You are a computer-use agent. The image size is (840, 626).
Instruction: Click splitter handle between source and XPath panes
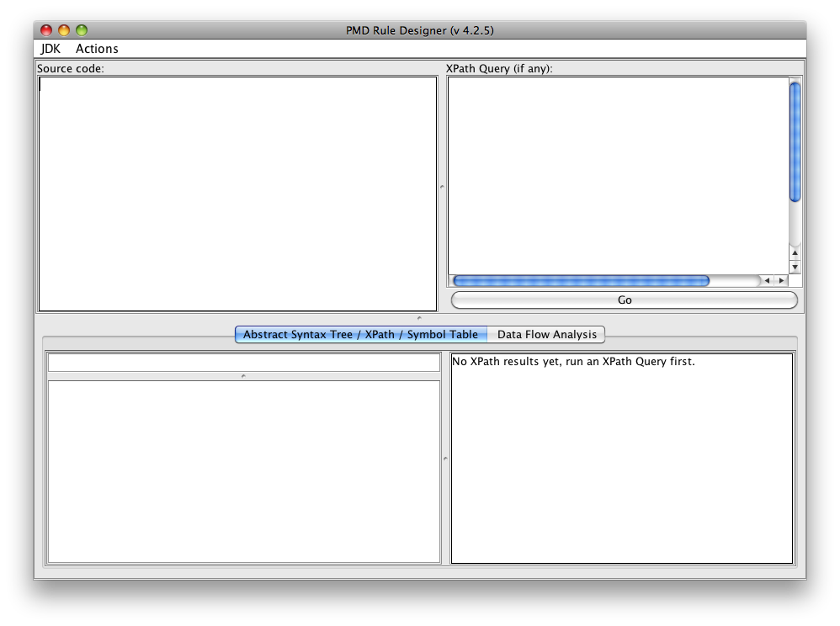(442, 187)
